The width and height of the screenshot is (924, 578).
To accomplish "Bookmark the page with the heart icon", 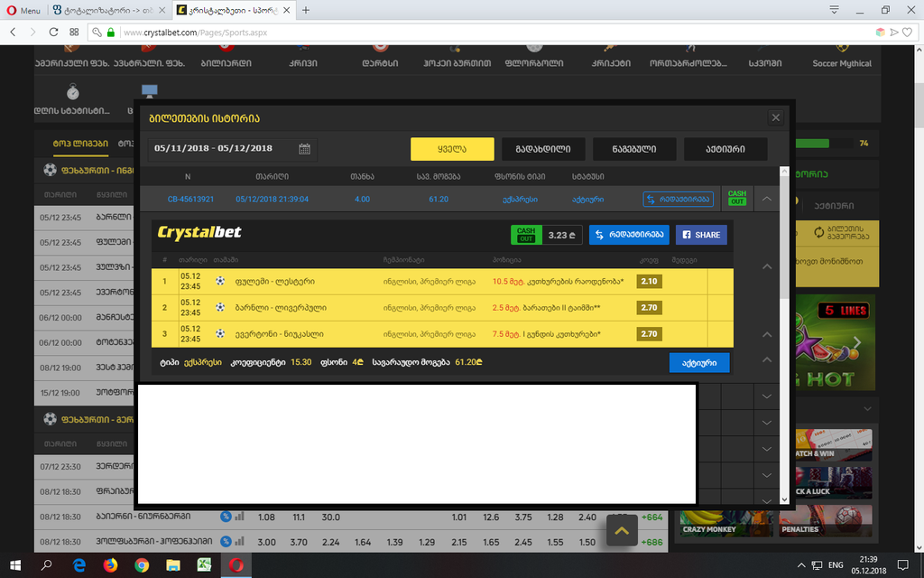I will coord(908,33).
